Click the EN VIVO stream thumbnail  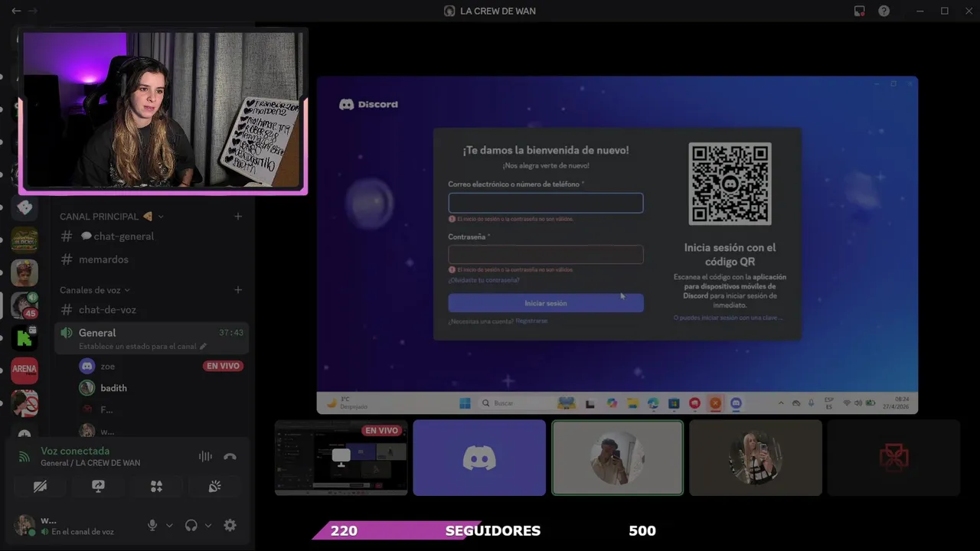tap(341, 458)
